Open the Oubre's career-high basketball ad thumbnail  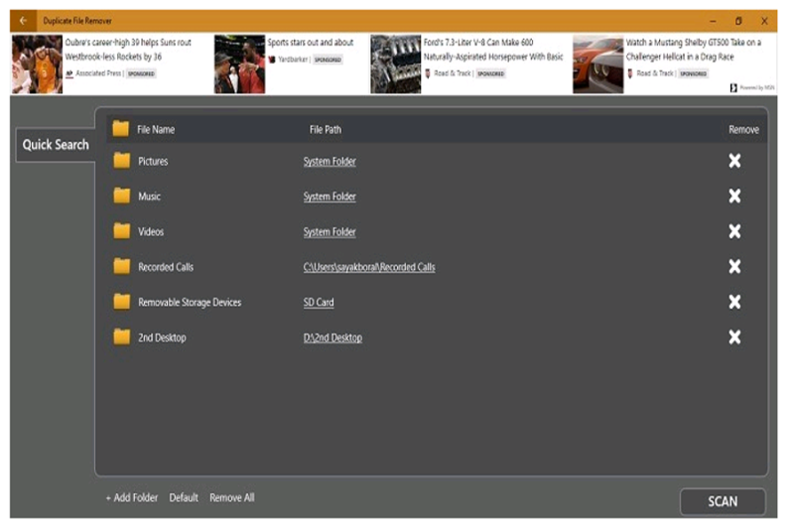point(37,65)
